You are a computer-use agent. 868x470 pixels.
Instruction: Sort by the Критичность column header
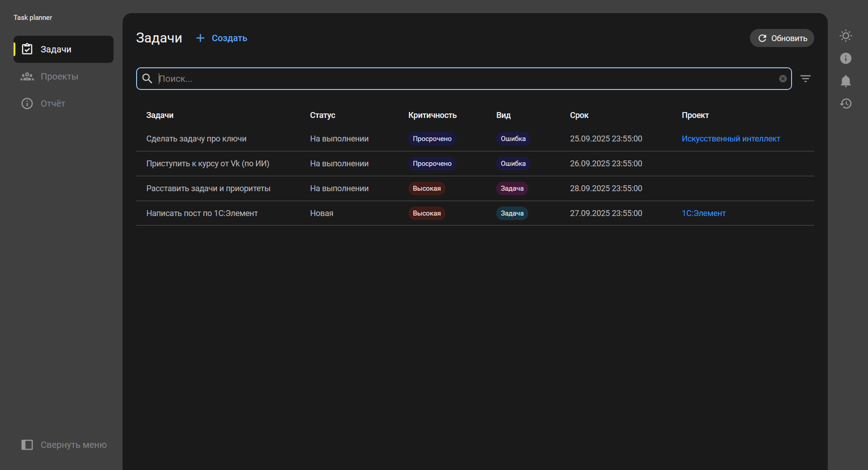coord(432,115)
